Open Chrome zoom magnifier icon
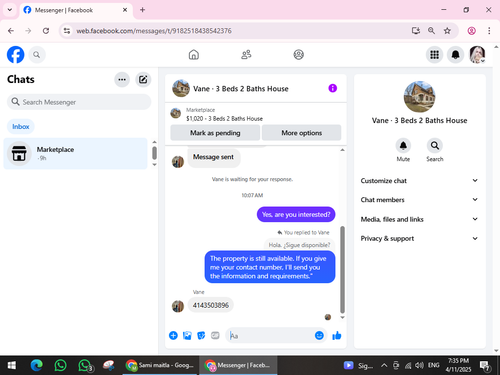Image resolution: width=500 pixels, height=375 pixels. (x=431, y=31)
